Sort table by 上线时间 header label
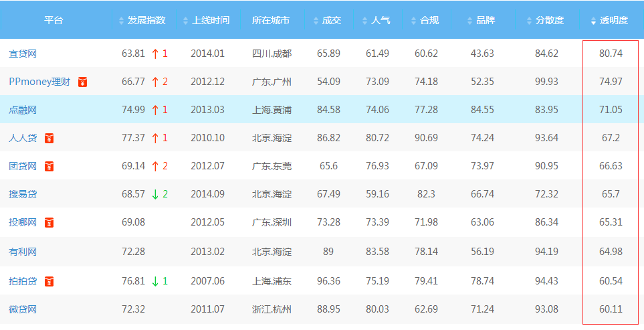644x330 pixels. tap(211, 20)
